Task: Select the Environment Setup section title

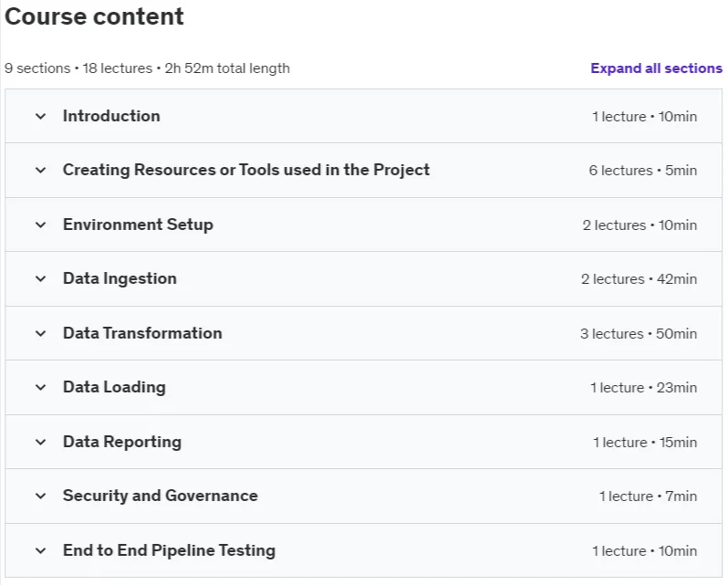Action: 138,225
